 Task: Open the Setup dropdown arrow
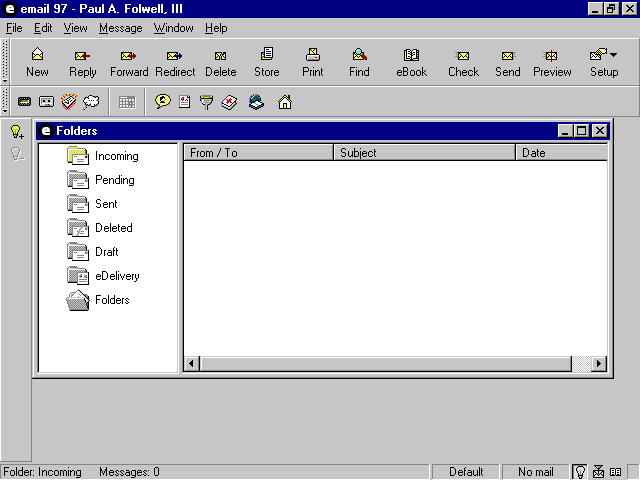(613, 55)
